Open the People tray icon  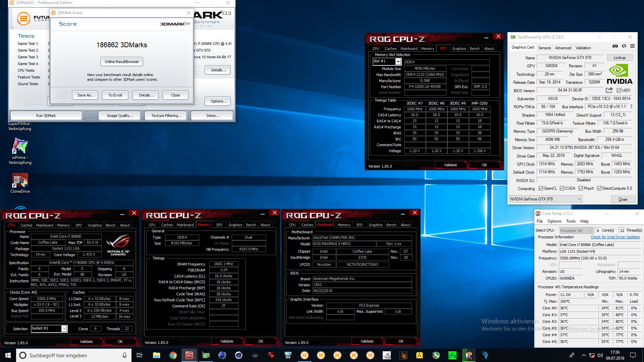tap(572, 355)
